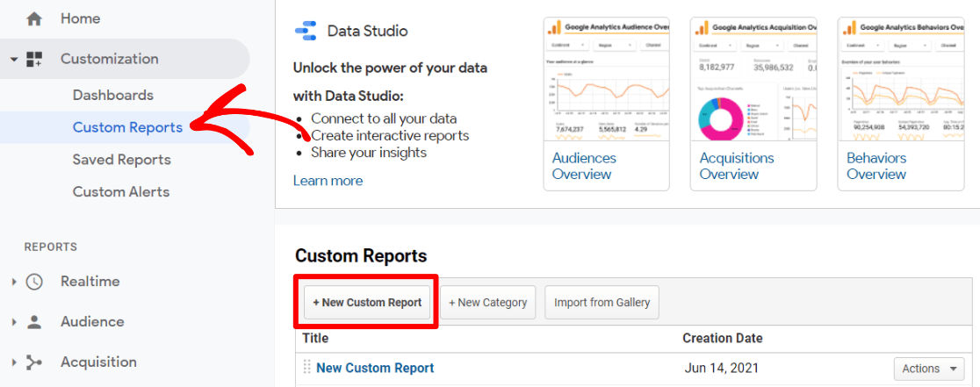Click the Custom Reports section heading

pos(361,256)
